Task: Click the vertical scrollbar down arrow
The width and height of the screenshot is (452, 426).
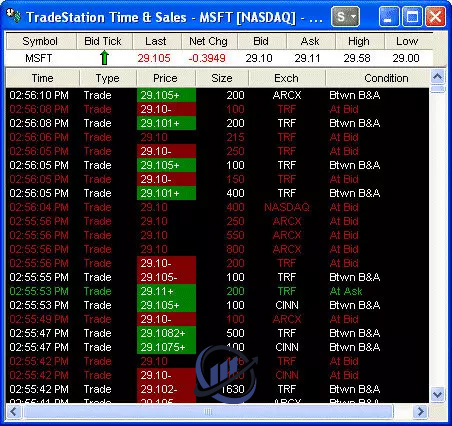Action: 437,395
